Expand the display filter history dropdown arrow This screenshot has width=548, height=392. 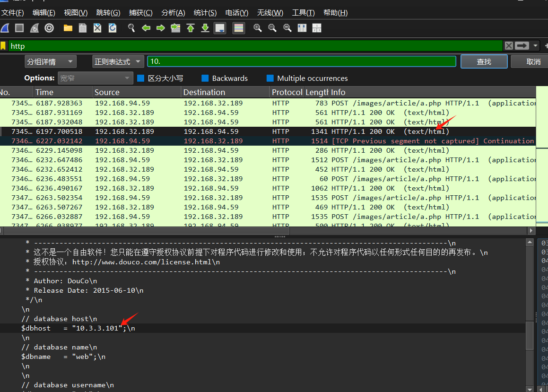tap(535, 46)
